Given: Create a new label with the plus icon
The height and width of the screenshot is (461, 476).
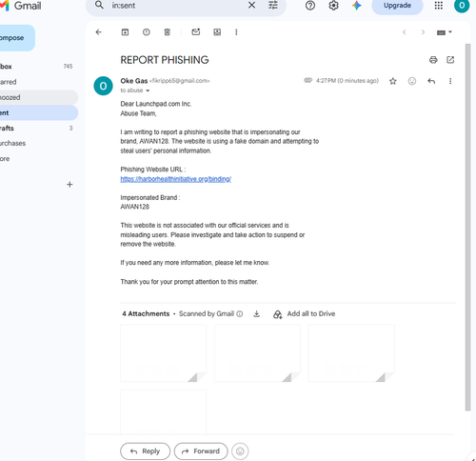Looking at the screenshot, I should point(69,185).
